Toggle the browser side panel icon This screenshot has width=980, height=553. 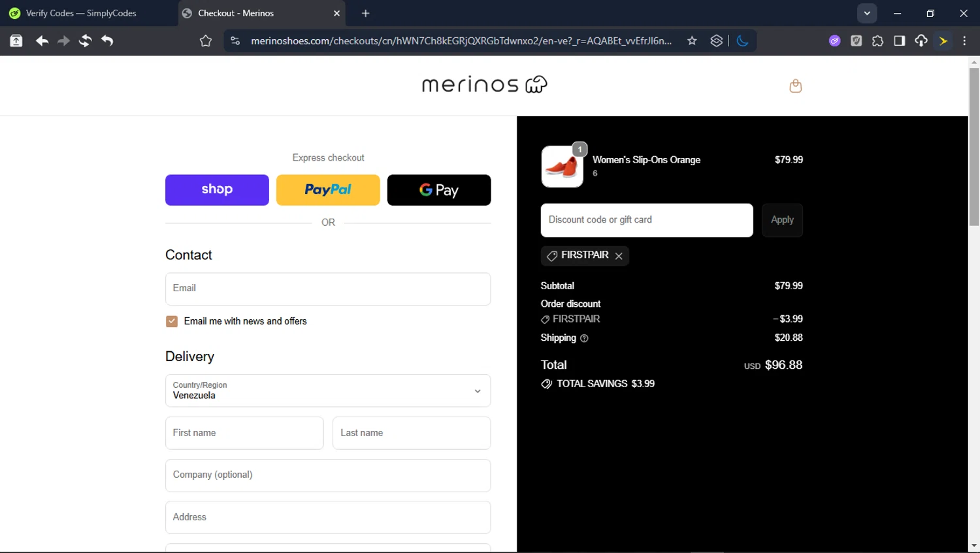tap(900, 41)
